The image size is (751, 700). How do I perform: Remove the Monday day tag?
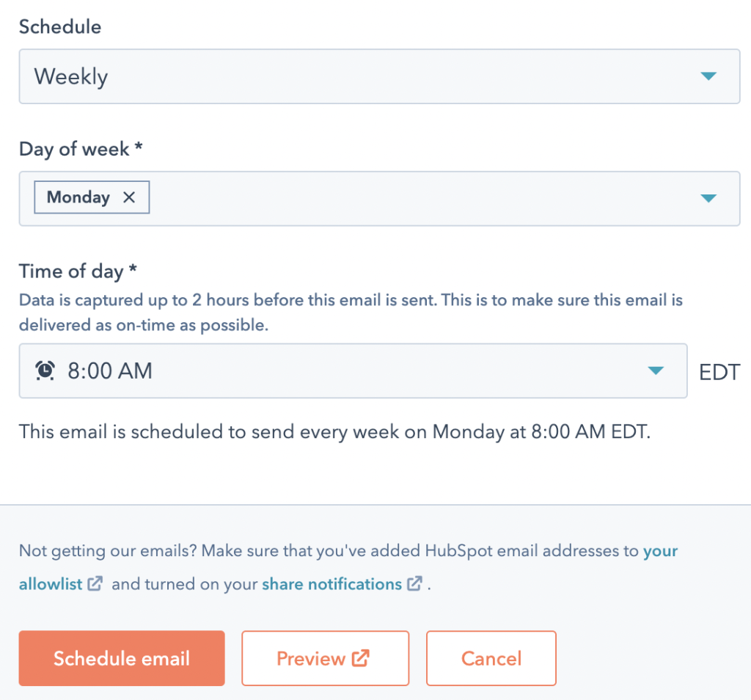click(x=129, y=197)
